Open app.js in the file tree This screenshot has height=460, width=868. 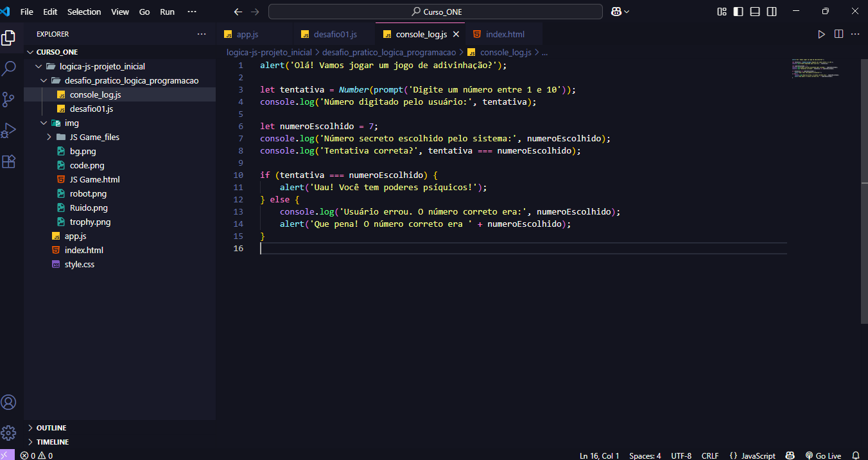(119, 236)
